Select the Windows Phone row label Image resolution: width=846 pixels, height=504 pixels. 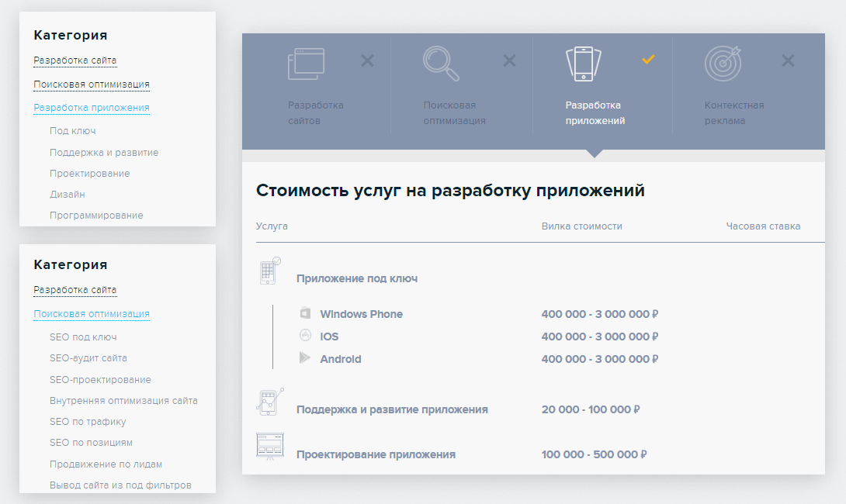(x=361, y=314)
